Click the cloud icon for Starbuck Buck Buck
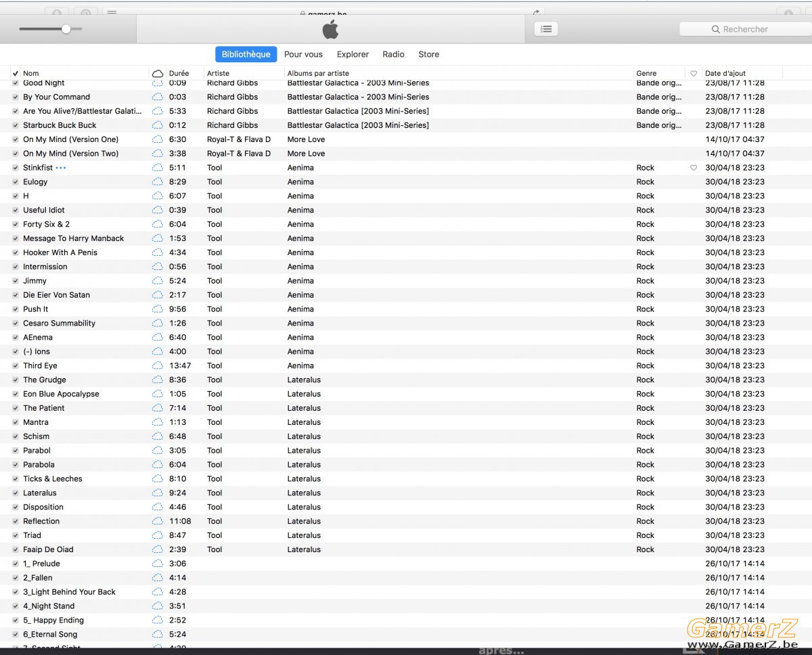Viewport: 812px width, 655px height. point(158,125)
